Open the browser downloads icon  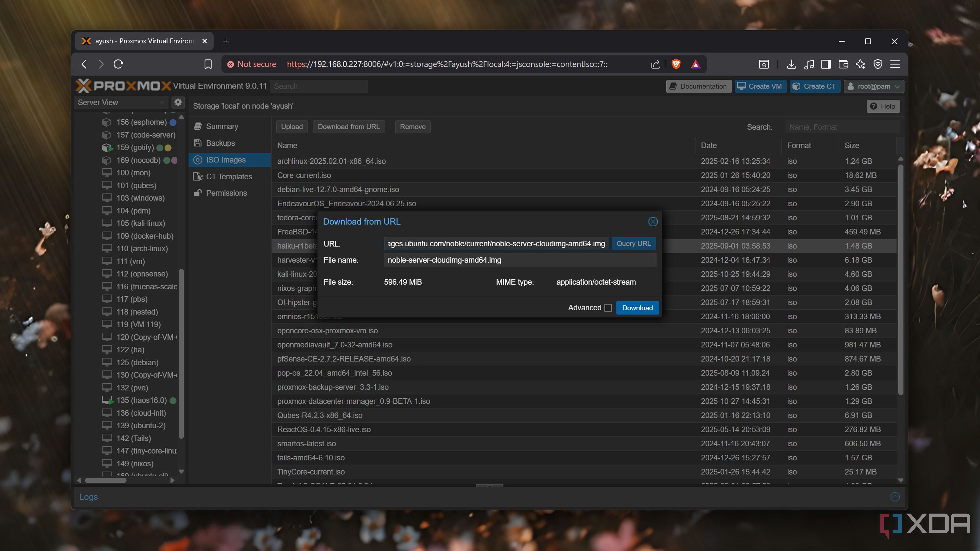[791, 64]
